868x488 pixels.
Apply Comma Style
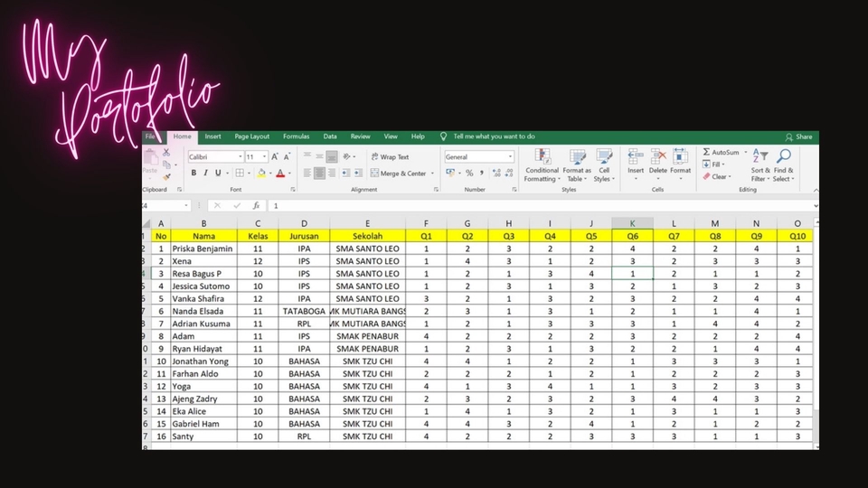[x=482, y=174]
